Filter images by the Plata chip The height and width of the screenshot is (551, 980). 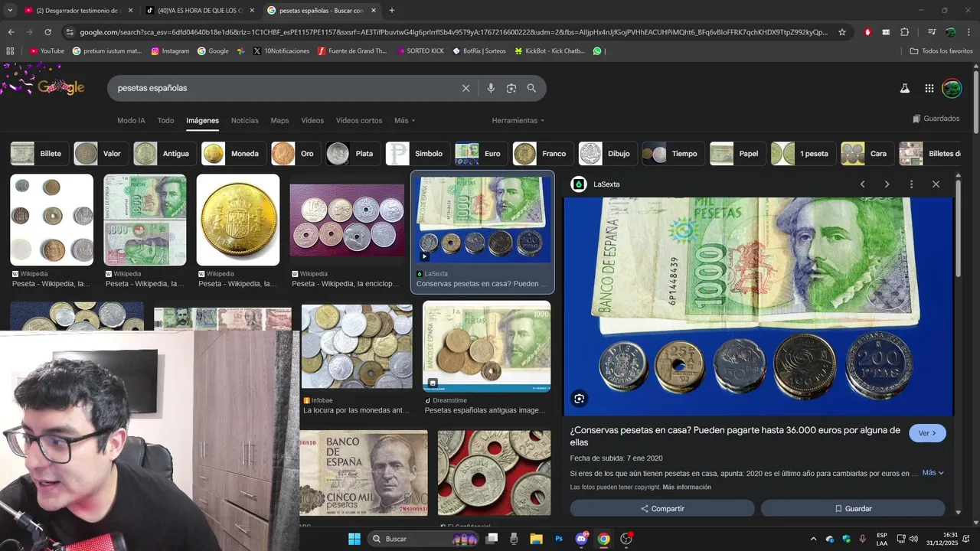coord(352,154)
